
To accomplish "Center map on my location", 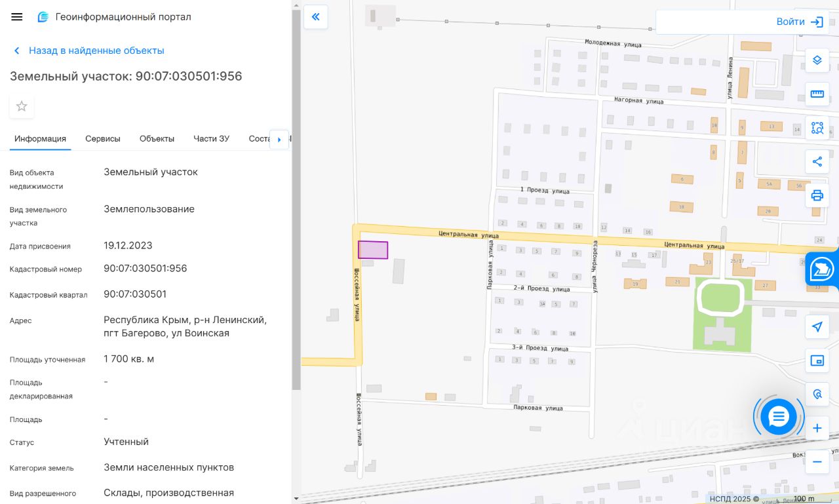I will coord(817,326).
